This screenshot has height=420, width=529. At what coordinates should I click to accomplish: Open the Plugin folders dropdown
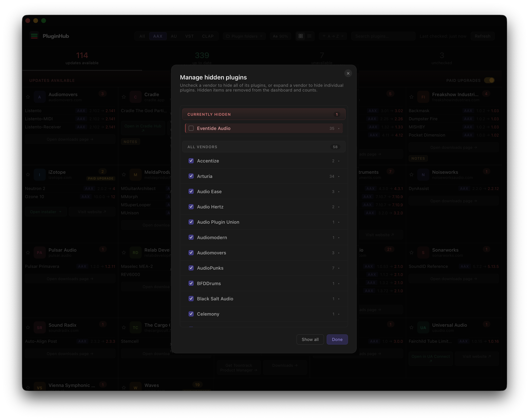244,36
